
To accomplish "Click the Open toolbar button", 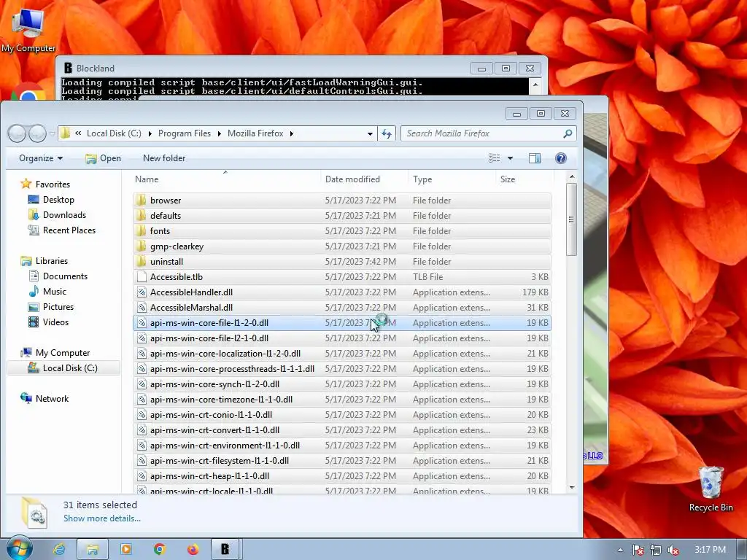I will 103,158.
